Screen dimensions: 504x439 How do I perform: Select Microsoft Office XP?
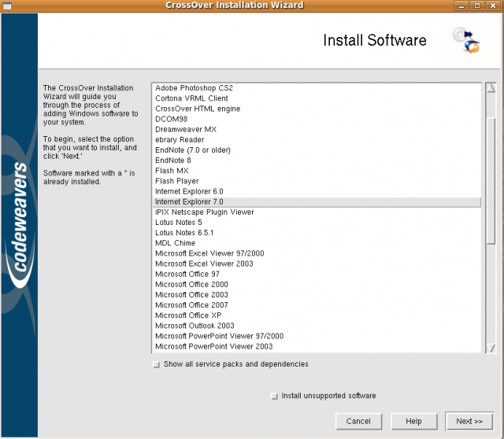tap(317, 315)
